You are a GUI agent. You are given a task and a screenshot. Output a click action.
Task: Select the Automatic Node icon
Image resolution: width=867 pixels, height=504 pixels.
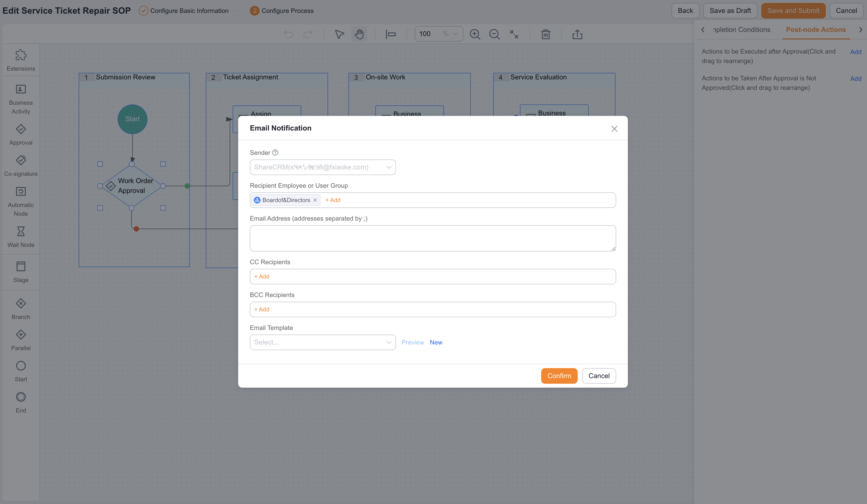(x=21, y=192)
